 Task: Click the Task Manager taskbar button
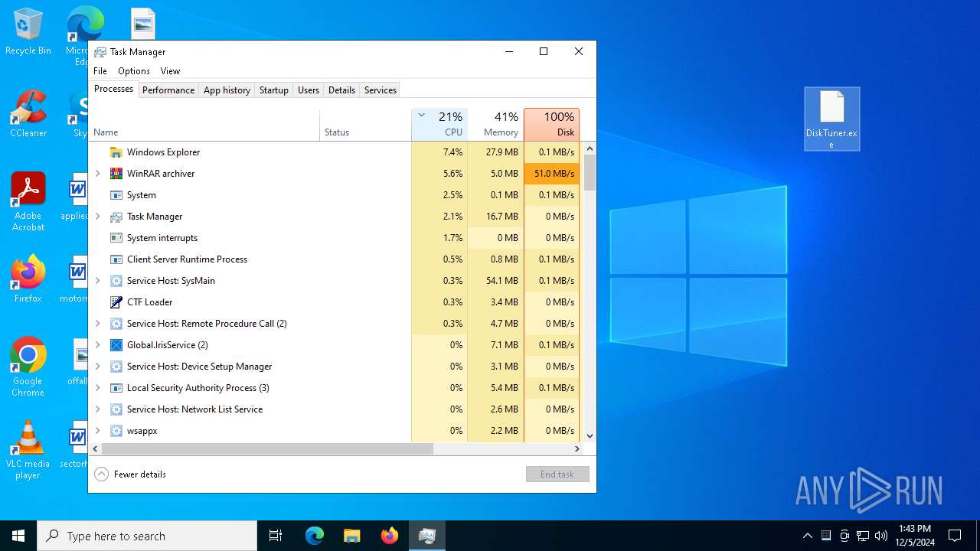point(427,536)
